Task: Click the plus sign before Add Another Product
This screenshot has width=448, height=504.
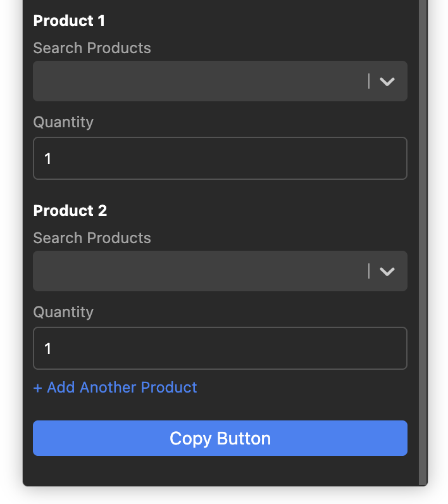Action: pyautogui.click(x=38, y=387)
